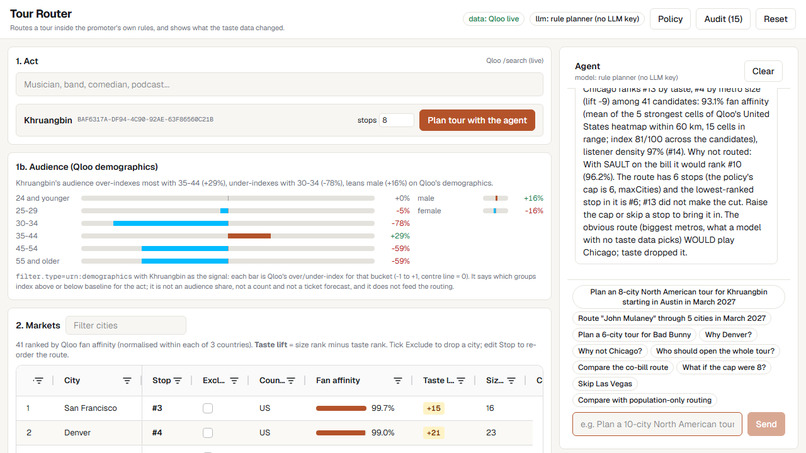Click the 30-34 demographic bar
806x453 pixels.
[171, 223]
